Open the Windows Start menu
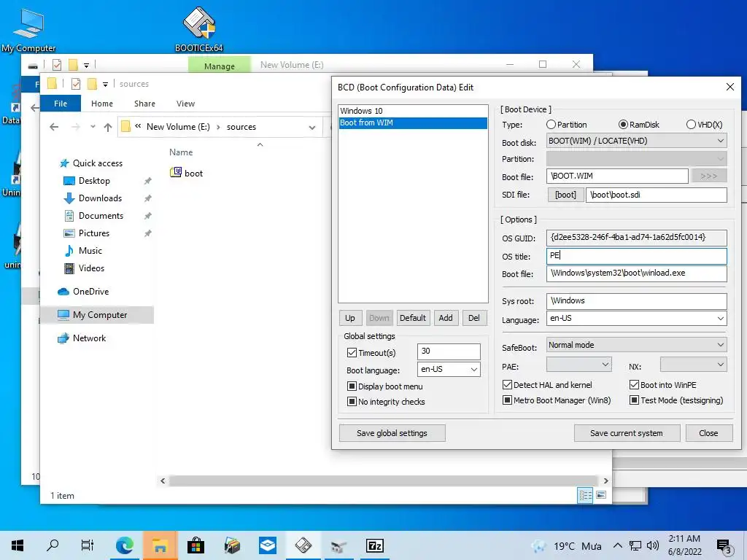 click(x=18, y=545)
